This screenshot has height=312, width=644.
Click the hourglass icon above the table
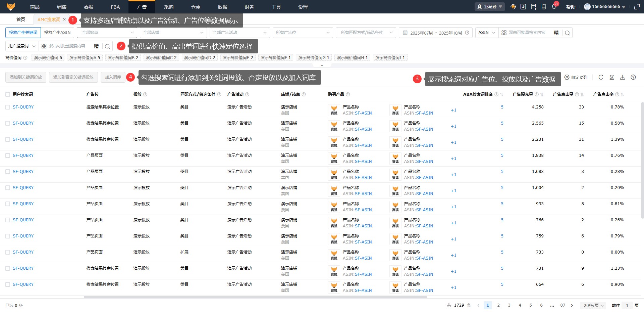tap(611, 77)
